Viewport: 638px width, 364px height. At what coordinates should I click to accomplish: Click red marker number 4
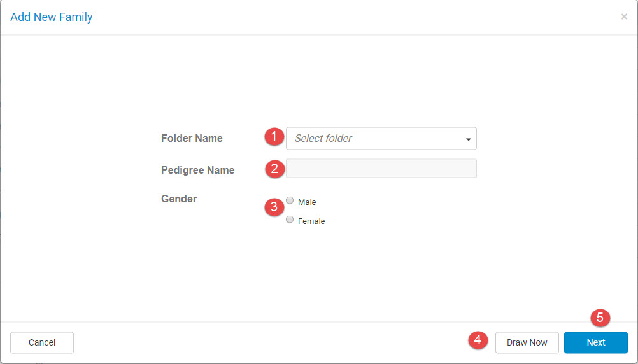(x=478, y=340)
